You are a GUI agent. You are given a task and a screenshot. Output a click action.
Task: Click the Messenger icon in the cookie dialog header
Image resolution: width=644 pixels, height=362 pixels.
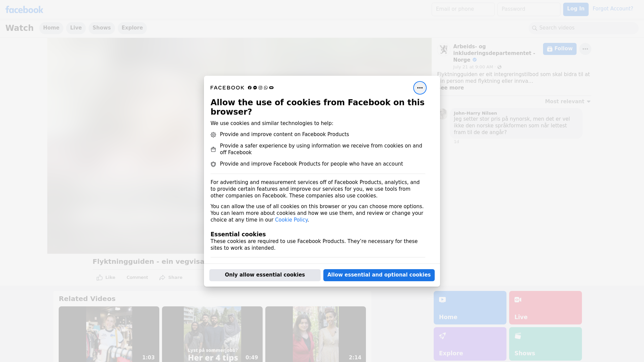(255, 88)
